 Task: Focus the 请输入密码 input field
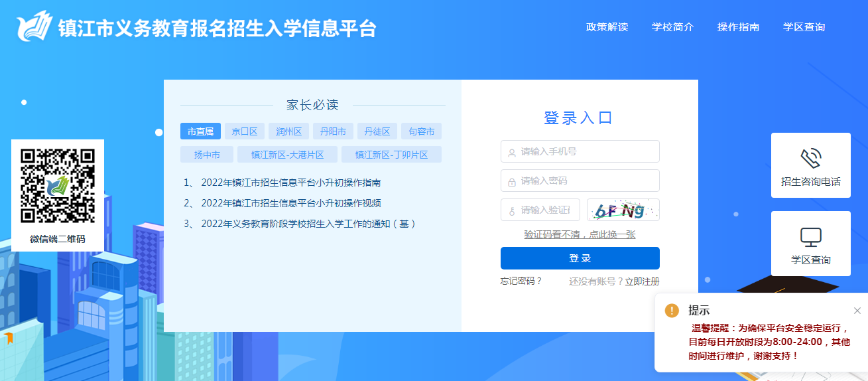580,181
